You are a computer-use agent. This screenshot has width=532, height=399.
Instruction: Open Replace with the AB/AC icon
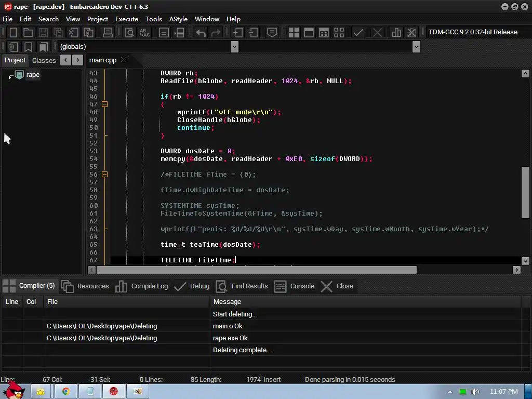(x=144, y=33)
